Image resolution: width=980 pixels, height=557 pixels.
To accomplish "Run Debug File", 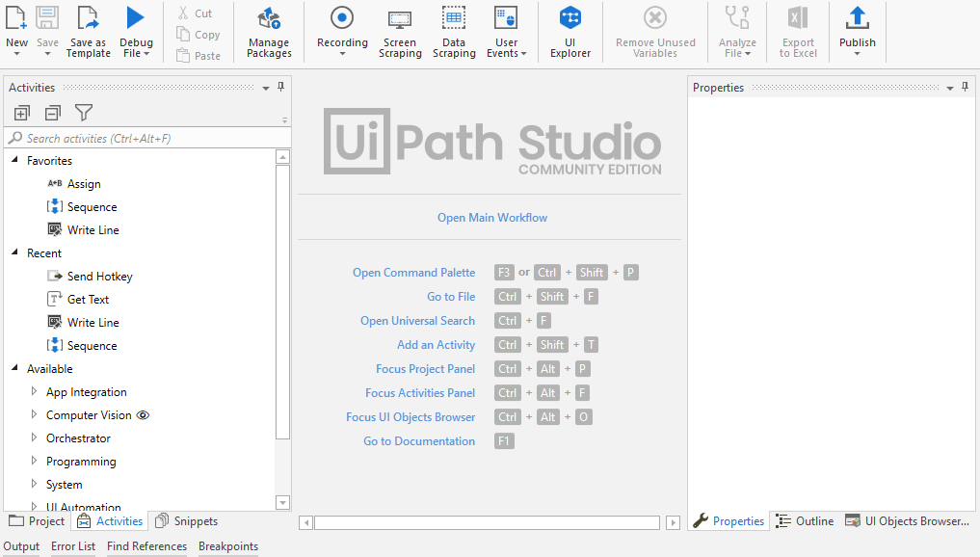I will coord(136,31).
